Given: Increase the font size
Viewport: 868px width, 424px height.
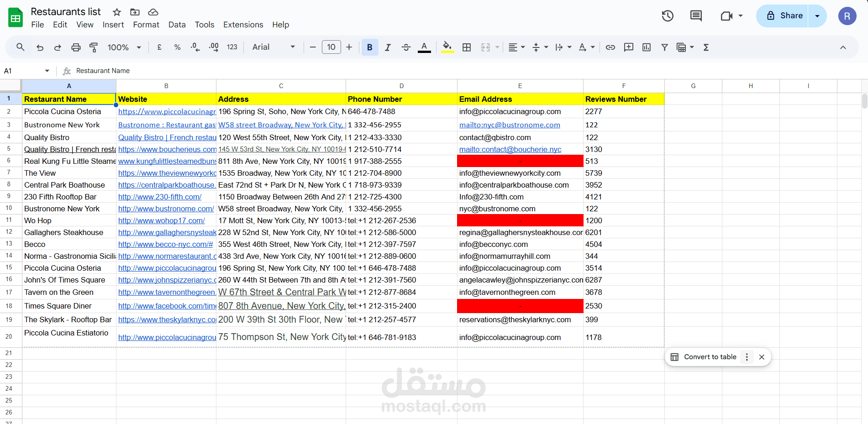Looking at the screenshot, I should pos(349,47).
